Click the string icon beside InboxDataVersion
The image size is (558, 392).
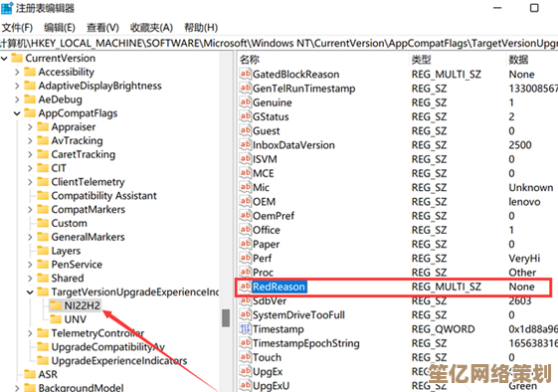pos(246,144)
